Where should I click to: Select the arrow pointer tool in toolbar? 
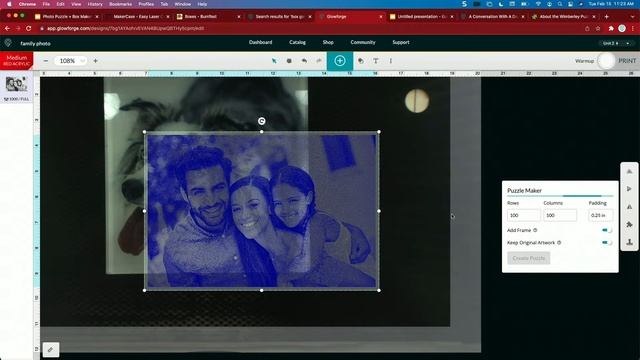[274, 61]
